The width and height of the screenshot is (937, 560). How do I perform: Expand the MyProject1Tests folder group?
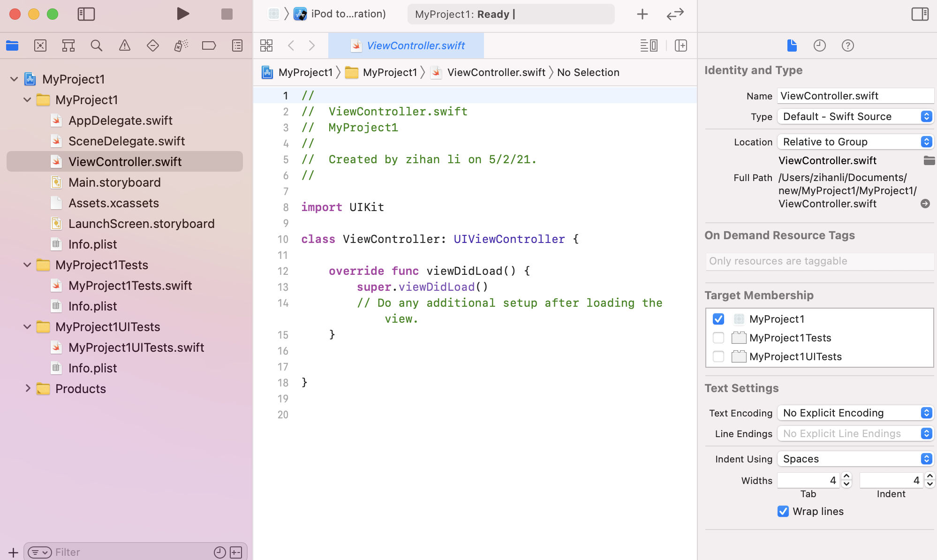click(x=27, y=265)
